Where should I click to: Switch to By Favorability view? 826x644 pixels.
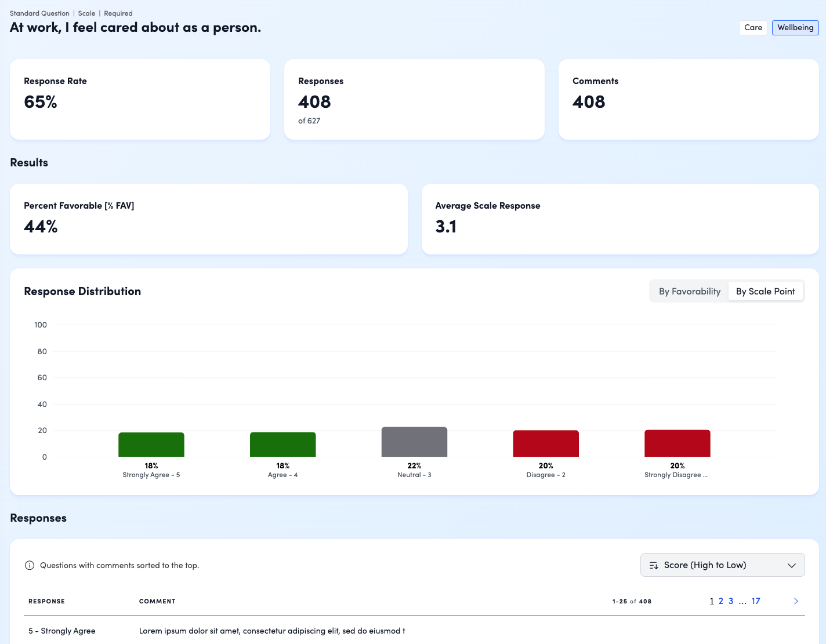(689, 292)
